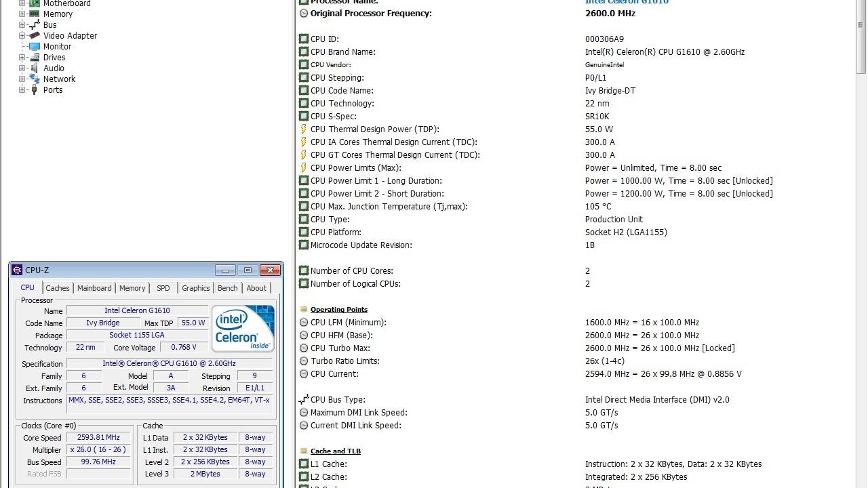
Task: Click the Audio speaker icon in the tree
Action: [x=34, y=68]
